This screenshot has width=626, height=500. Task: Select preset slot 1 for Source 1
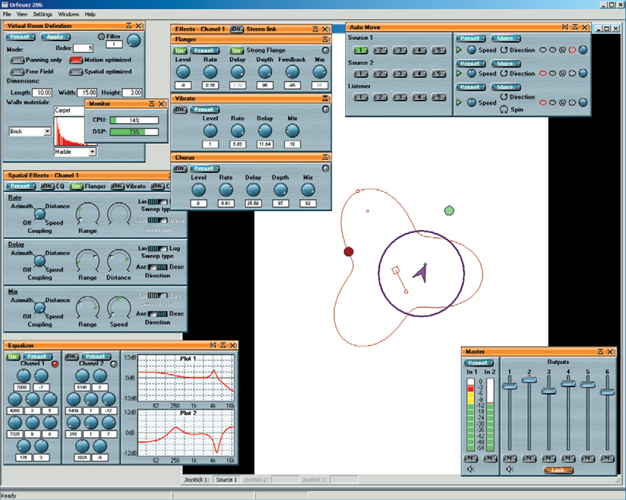(x=361, y=50)
